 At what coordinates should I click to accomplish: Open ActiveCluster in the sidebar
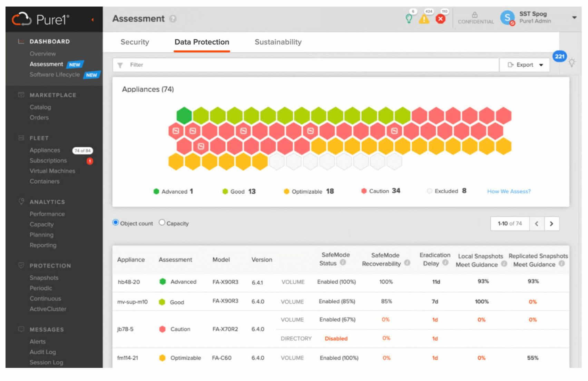(48, 309)
